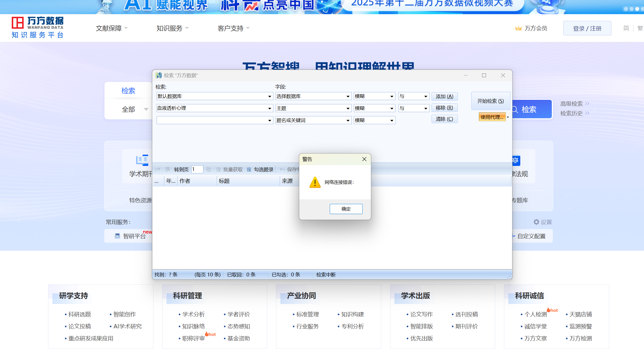Open the 选择数据库 field dropdown
This screenshot has height=354, width=644.
pos(348,96)
